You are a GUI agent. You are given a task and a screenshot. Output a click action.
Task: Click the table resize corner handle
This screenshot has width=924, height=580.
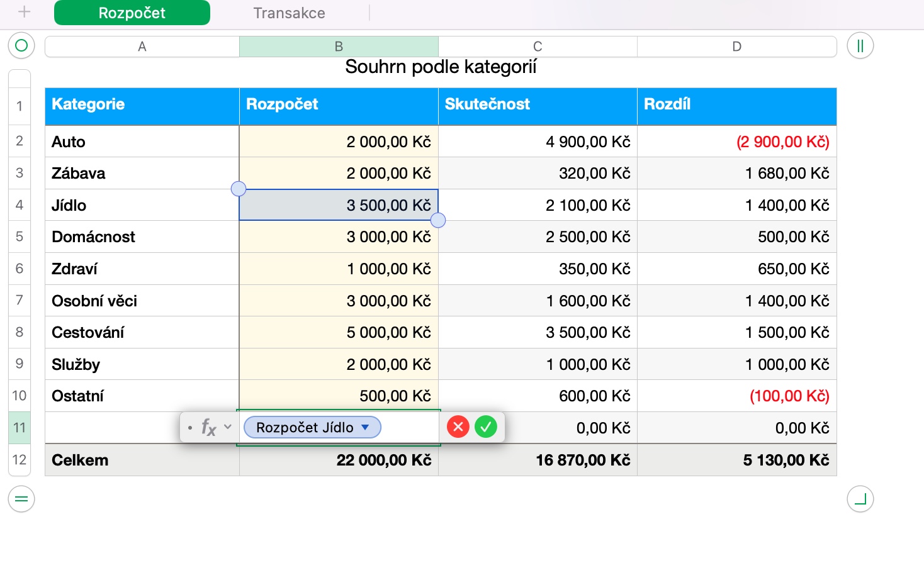(x=860, y=499)
